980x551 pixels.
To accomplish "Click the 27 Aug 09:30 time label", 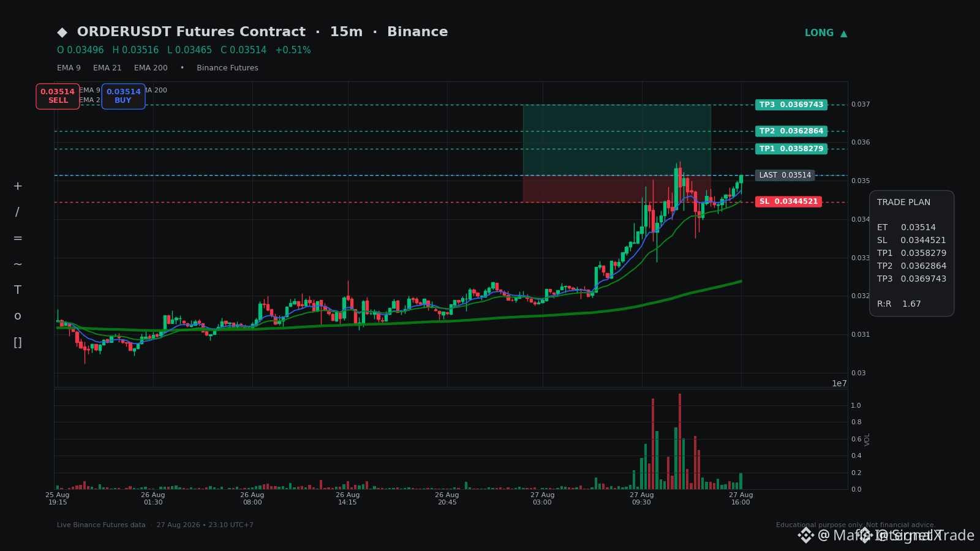I will coord(642,499).
